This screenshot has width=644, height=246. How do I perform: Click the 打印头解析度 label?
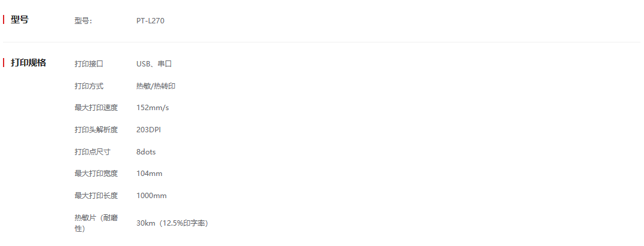[x=96, y=130]
